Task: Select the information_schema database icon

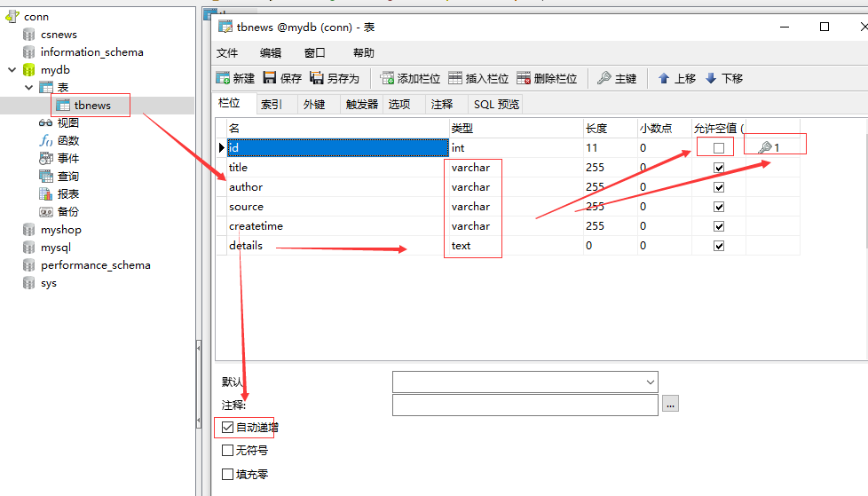Action: pyautogui.click(x=28, y=52)
